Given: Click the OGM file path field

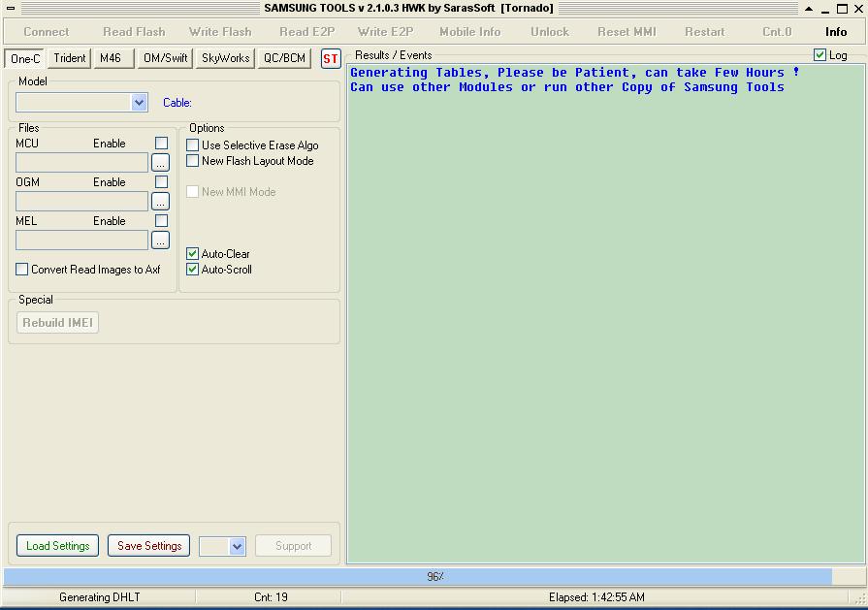Looking at the screenshot, I should click(81, 202).
